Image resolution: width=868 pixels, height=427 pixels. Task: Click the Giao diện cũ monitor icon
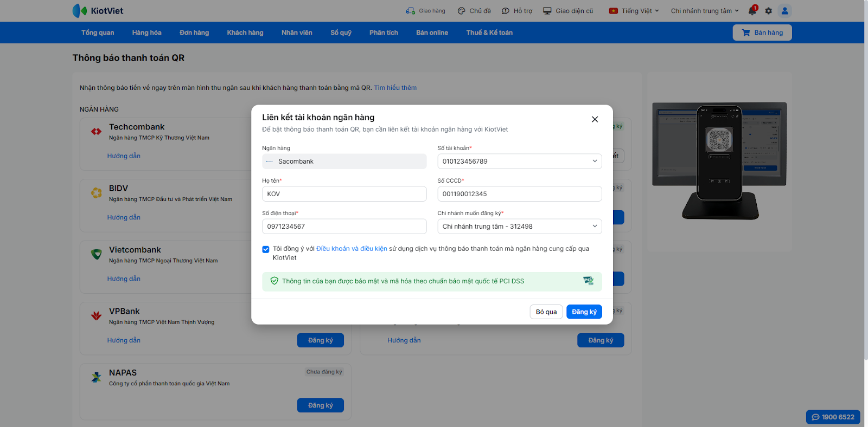tap(547, 11)
